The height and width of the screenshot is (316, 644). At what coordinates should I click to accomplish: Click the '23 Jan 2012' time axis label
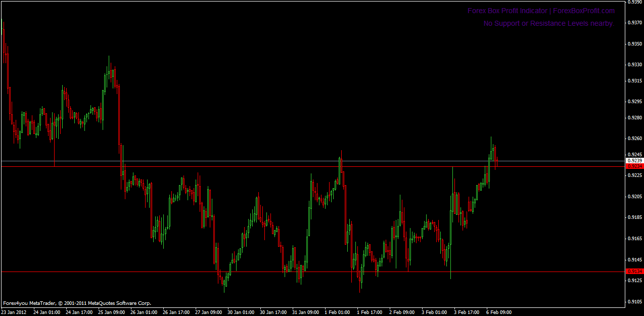(x=14, y=312)
